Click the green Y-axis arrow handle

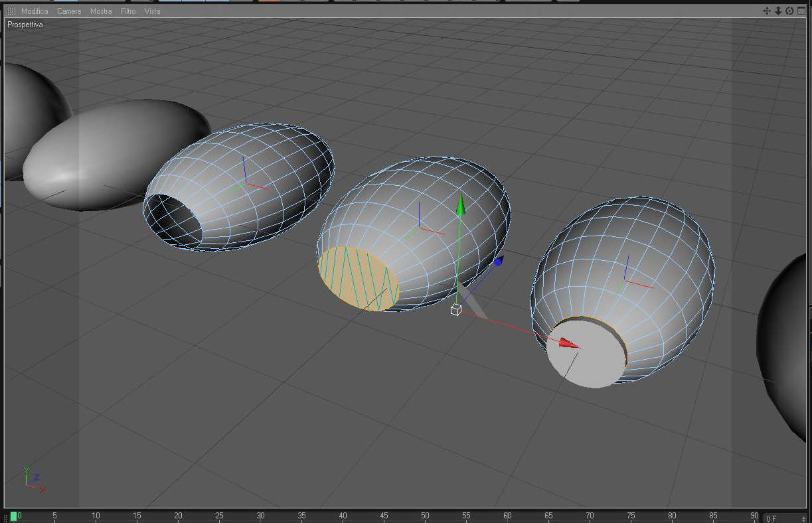click(460, 204)
